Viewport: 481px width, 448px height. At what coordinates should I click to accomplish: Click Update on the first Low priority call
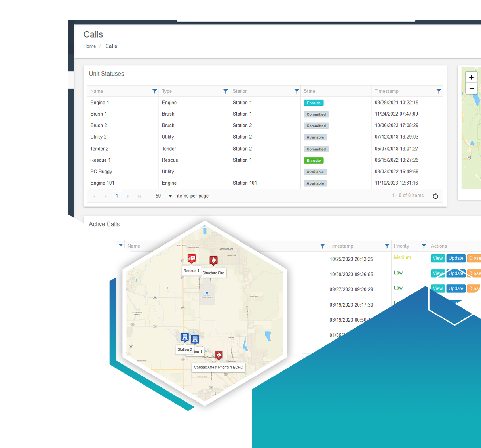coord(456,273)
